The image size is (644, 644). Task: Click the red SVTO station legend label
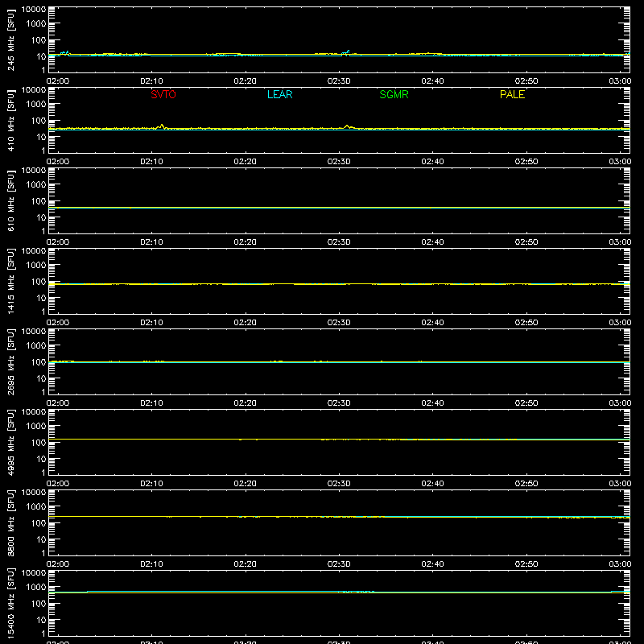(163, 94)
